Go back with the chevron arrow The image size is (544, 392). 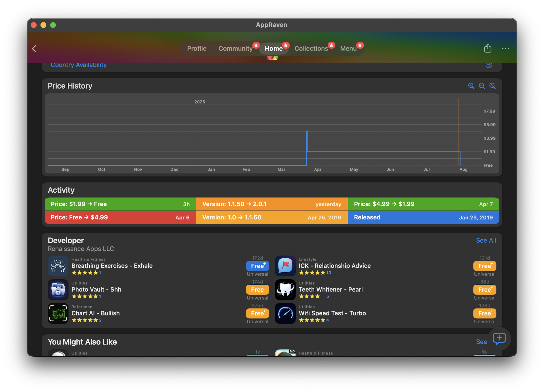pos(34,49)
